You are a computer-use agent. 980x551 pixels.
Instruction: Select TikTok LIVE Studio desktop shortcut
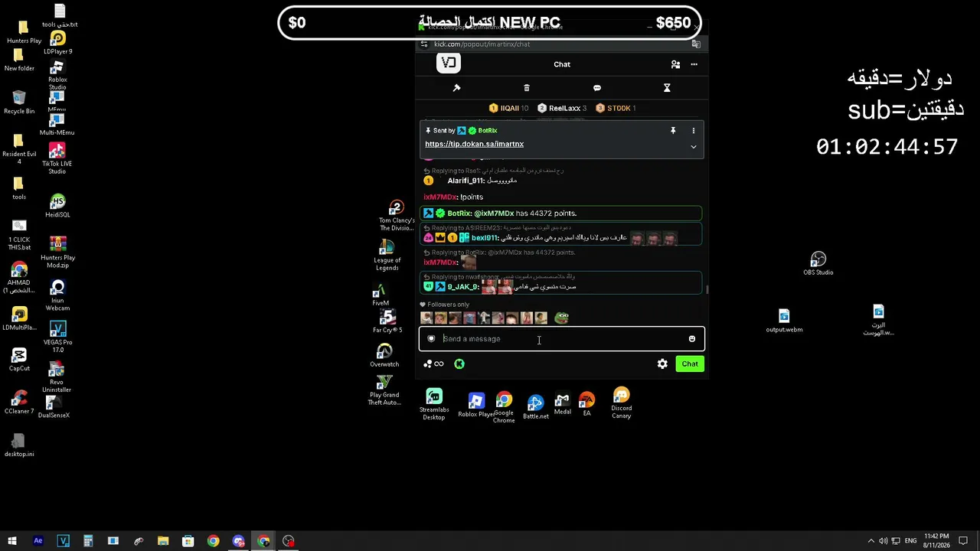[57, 158]
